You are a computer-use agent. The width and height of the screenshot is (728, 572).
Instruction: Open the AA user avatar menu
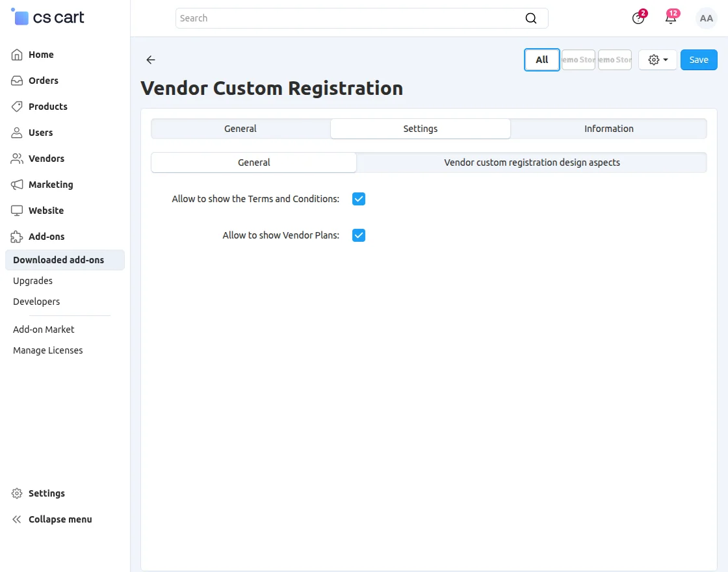706,18
